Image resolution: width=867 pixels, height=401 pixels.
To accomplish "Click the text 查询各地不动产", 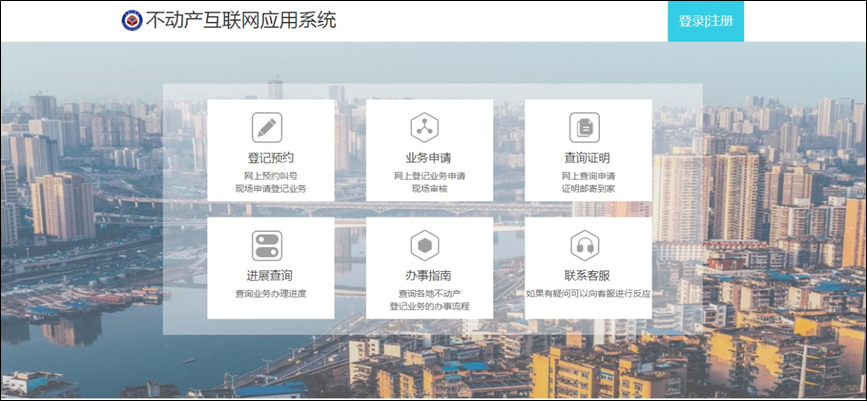I will 430,294.
